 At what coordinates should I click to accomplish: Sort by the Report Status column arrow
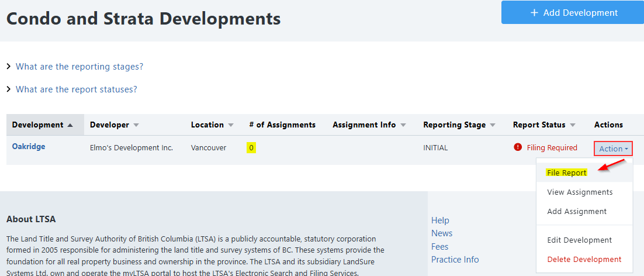[572, 125]
